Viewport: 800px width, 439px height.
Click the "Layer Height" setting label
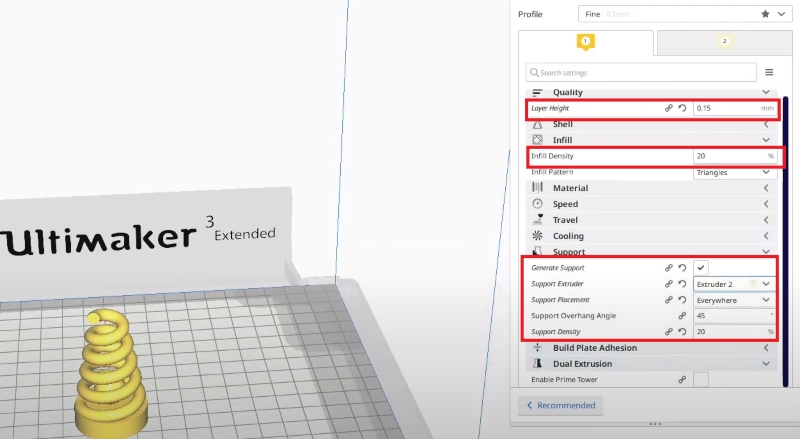pyautogui.click(x=550, y=108)
